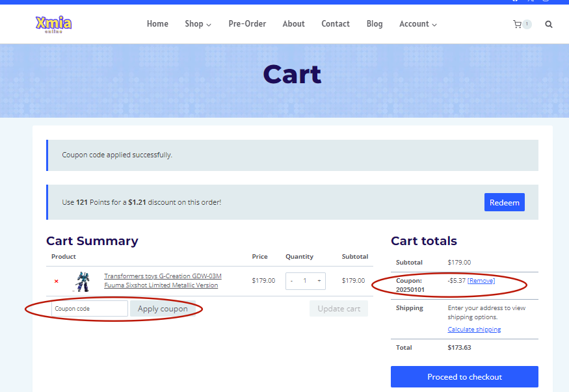The image size is (569, 392).
Task: Apply the coupon code
Action: click(x=163, y=309)
